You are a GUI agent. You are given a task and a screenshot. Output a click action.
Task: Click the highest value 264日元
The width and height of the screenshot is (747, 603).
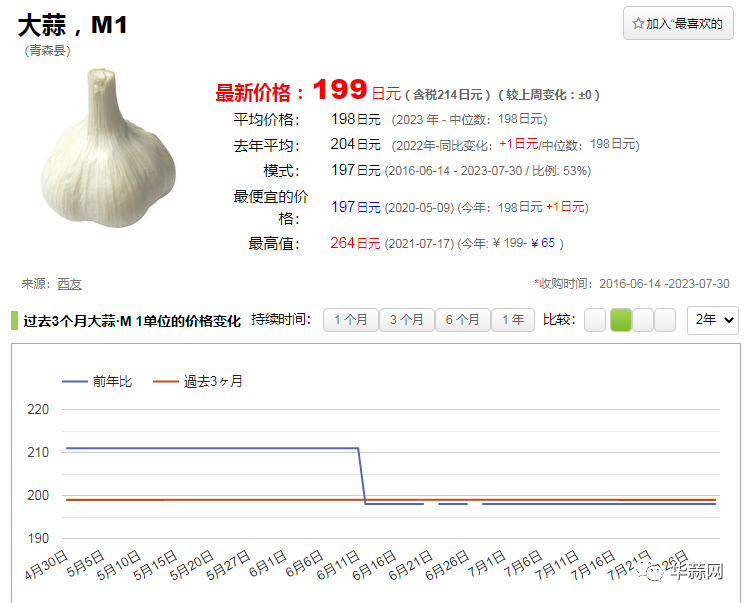[355, 243]
